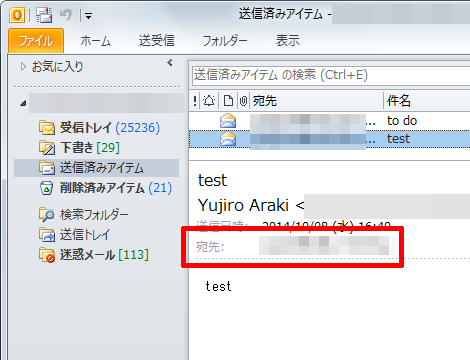Image resolution: width=470 pixels, height=360 pixels.
Task: Collapse the mail account folder tree
Action: coord(23,103)
